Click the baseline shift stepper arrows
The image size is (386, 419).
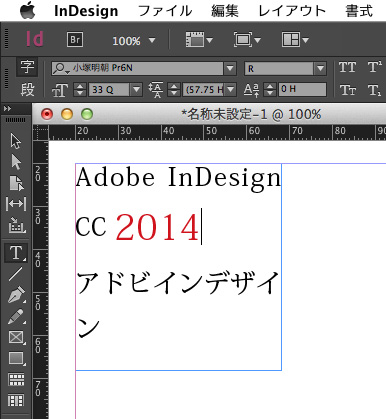pyautogui.click(x=270, y=89)
